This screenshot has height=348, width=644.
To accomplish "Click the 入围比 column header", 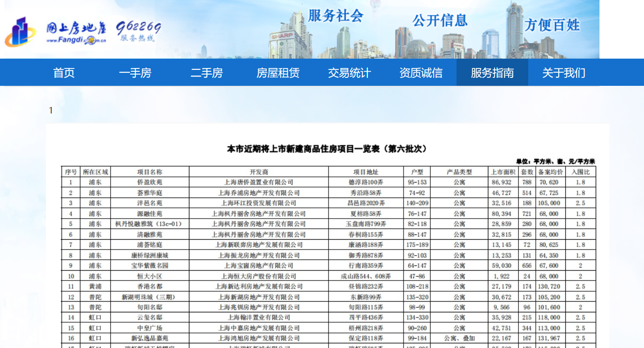I will click(581, 172).
